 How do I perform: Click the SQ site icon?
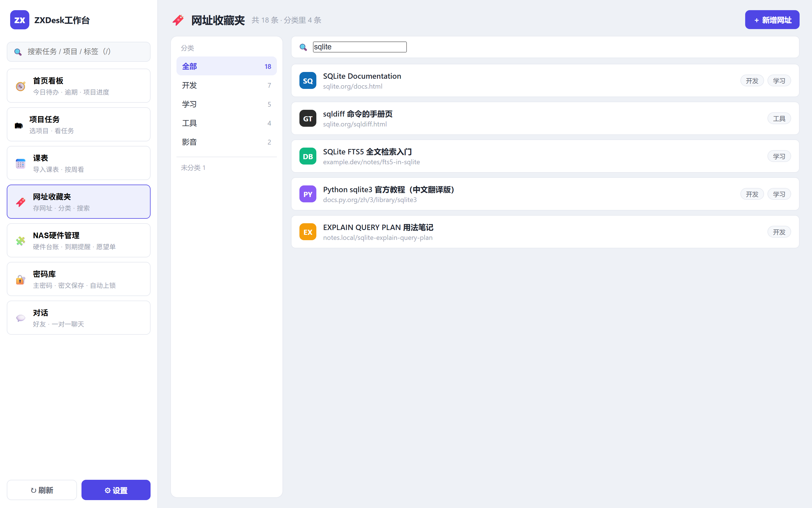tap(308, 81)
